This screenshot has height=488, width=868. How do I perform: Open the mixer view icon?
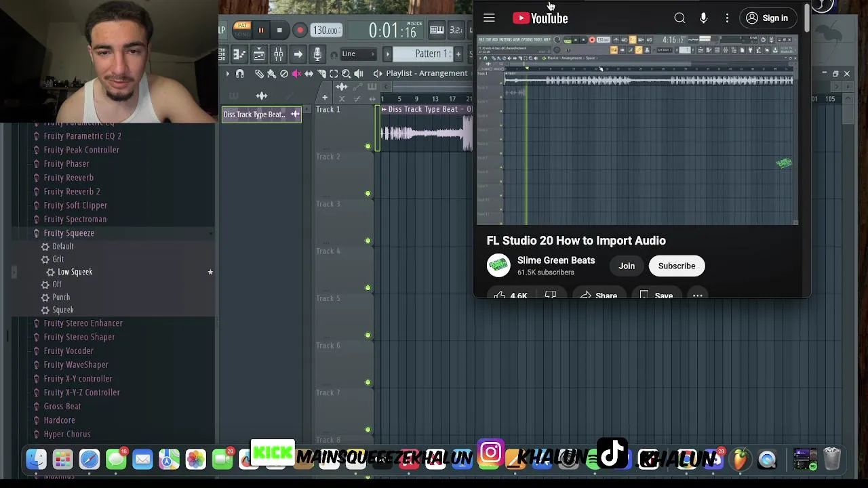click(279, 54)
